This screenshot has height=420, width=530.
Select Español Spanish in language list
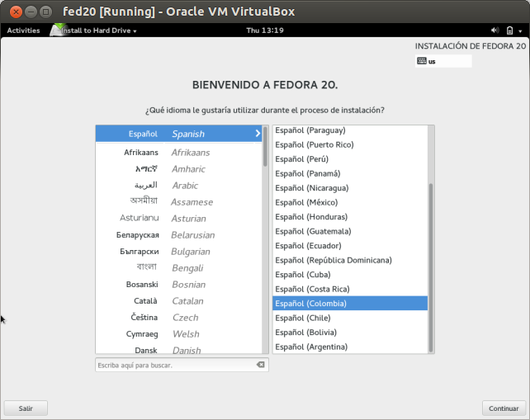(x=179, y=134)
